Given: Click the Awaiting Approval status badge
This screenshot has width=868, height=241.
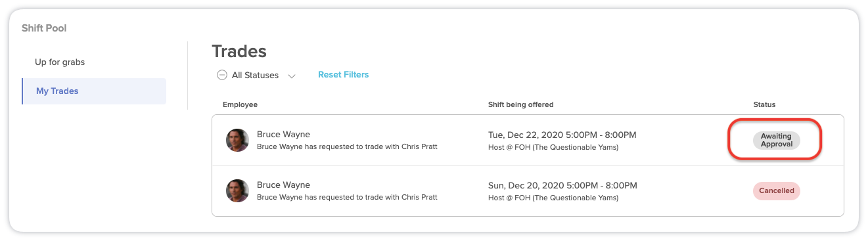Looking at the screenshot, I should pyautogui.click(x=776, y=140).
